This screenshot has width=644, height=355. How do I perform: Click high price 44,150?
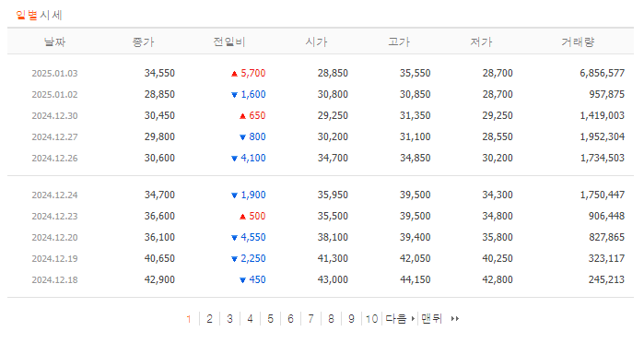(416, 279)
